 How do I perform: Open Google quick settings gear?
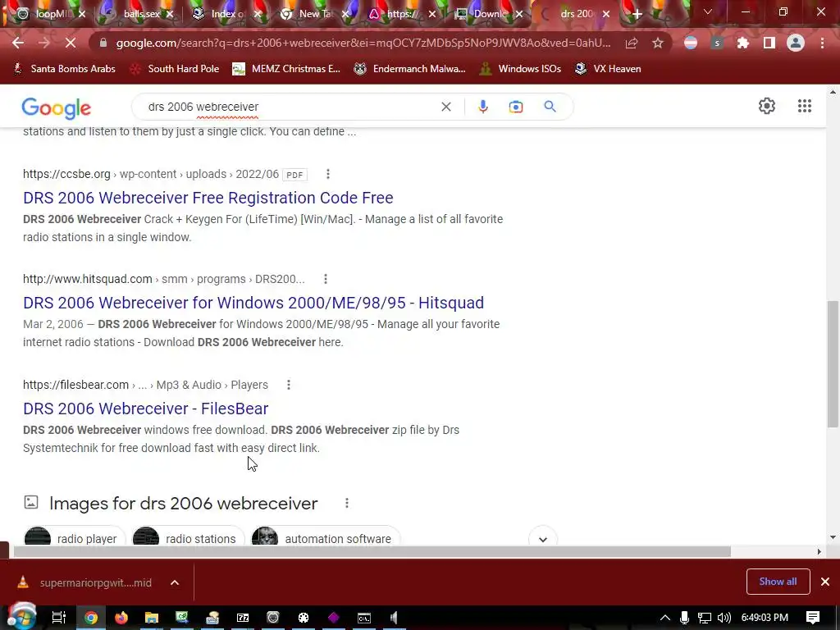tap(767, 106)
